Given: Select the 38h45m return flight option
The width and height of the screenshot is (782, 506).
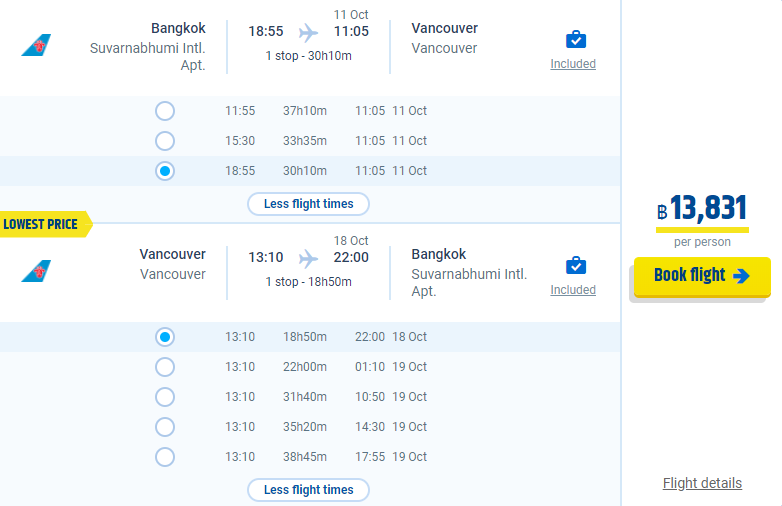Looking at the screenshot, I should [x=165, y=457].
